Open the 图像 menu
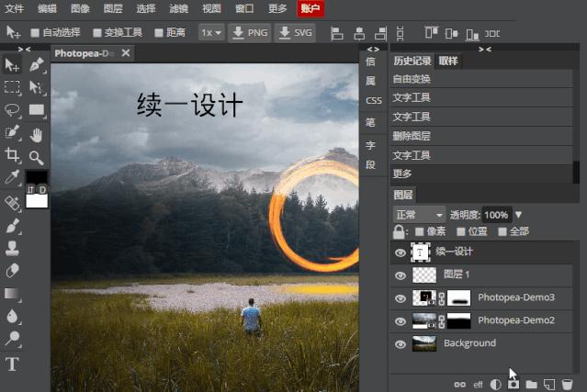Viewport: 587px width, 392px height. click(80, 8)
